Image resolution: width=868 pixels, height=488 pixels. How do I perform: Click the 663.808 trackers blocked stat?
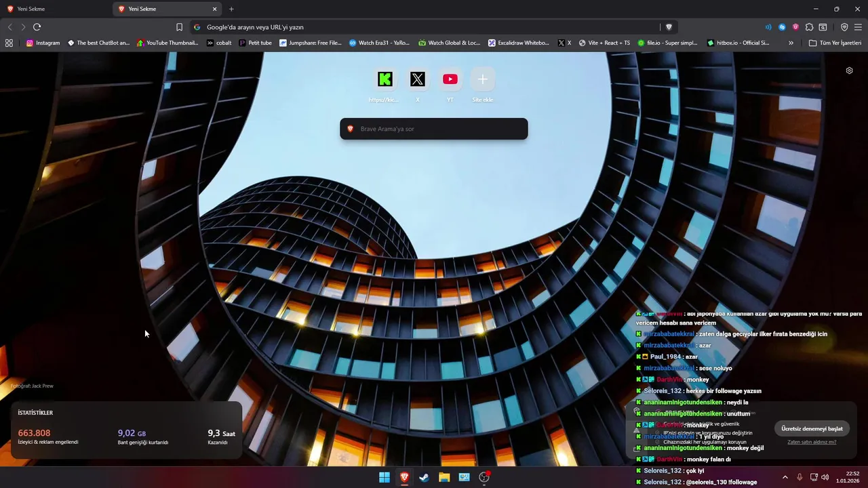pyautogui.click(x=47, y=436)
